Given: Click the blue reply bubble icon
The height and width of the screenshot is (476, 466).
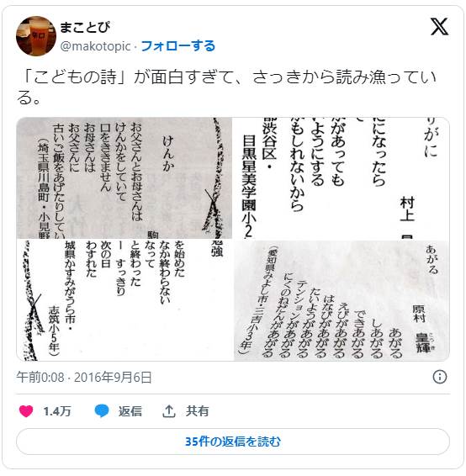Looking at the screenshot, I should pos(102,411).
